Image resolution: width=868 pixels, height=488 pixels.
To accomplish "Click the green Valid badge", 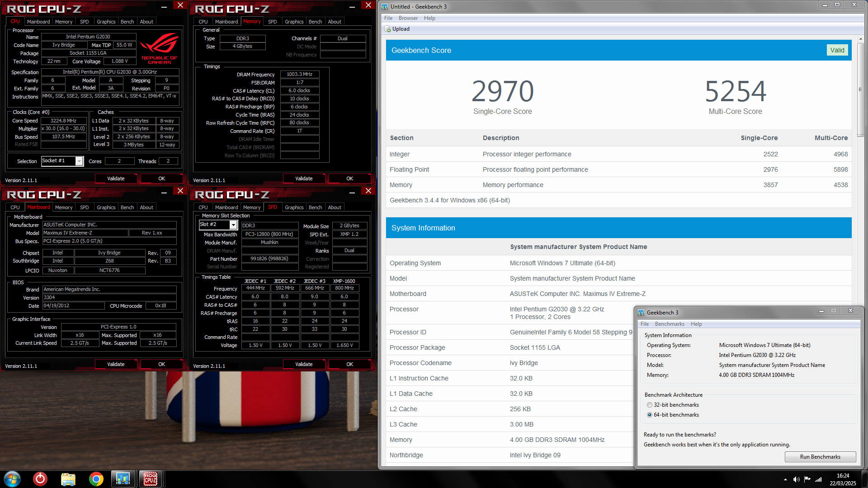I will (837, 50).
